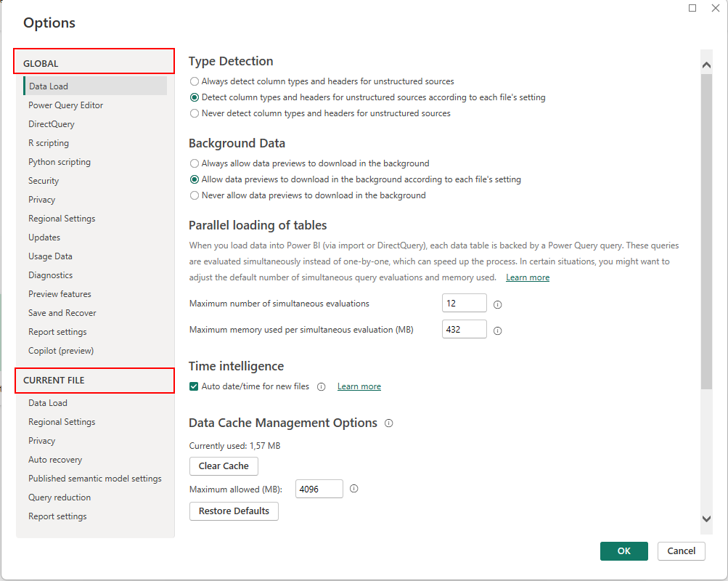The height and width of the screenshot is (581, 728).
Task: Click info icon beside maximum memory field
Action: (x=497, y=330)
